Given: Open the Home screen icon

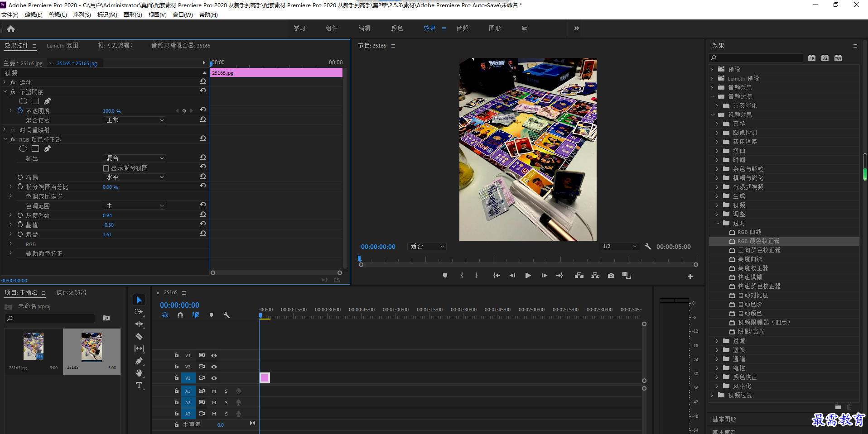Looking at the screenshot, I should pos(11,29).
